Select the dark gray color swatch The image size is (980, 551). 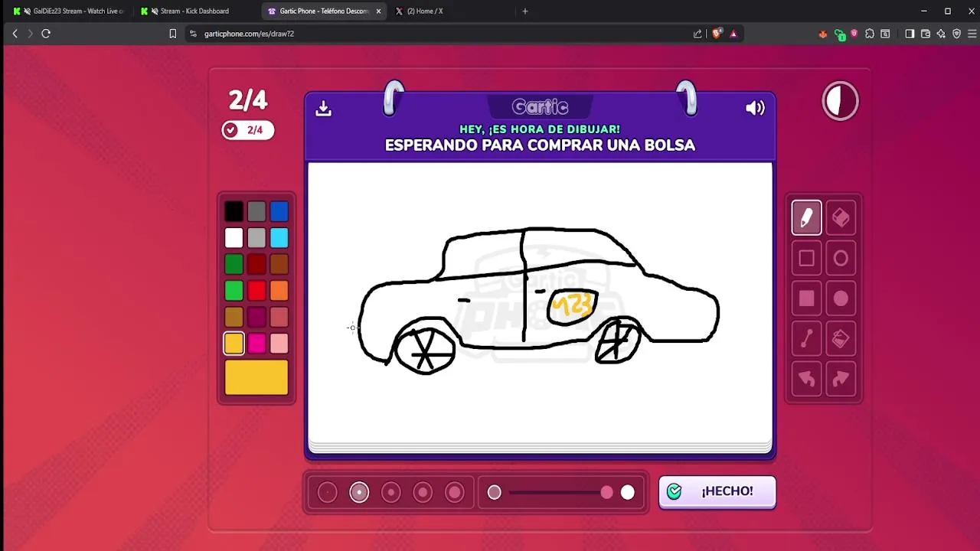click(x=256, y=211)
